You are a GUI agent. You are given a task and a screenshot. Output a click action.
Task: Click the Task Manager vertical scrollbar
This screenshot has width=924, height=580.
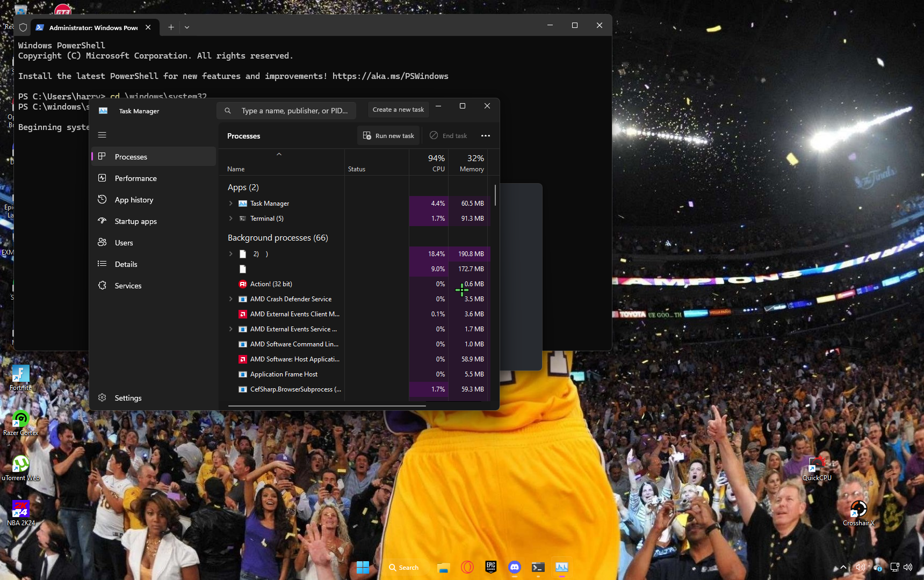point(495,195)
